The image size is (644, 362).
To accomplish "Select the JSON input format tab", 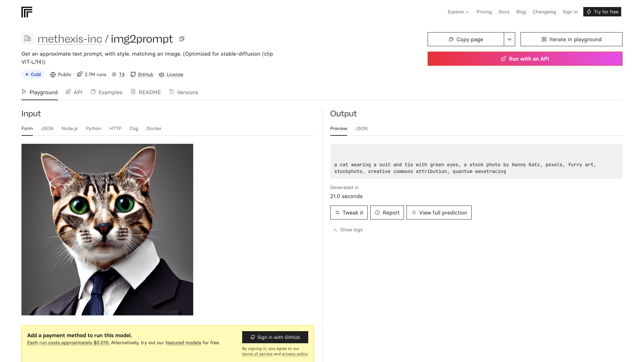I will [47, 128].
